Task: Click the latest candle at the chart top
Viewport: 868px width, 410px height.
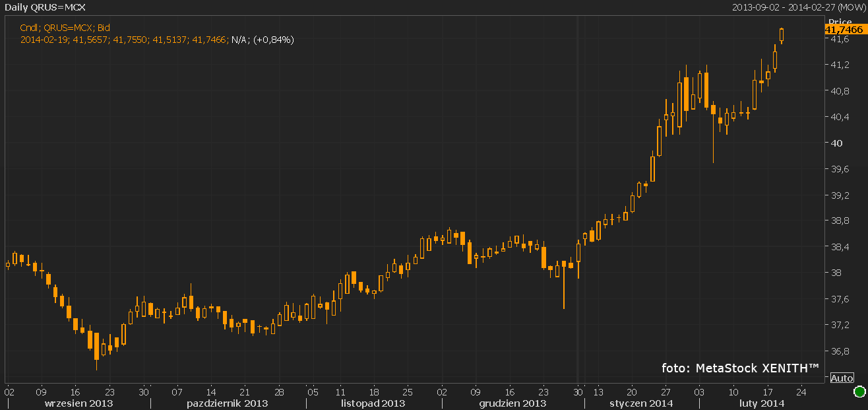Action: tap(782, 36)
